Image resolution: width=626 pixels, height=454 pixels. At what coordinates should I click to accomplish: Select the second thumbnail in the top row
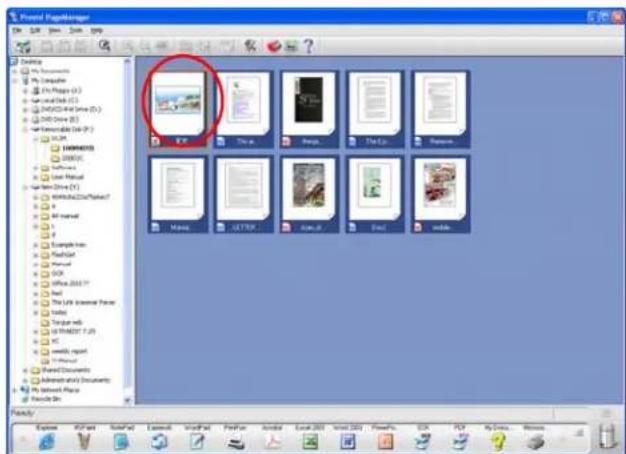click(x=243, y=109)
